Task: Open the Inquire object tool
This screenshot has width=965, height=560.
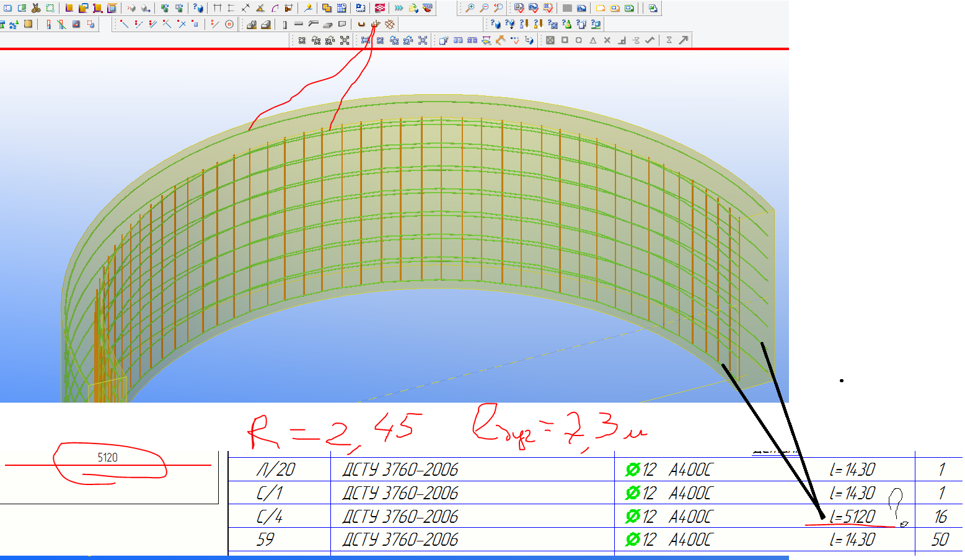Action: 198,8
